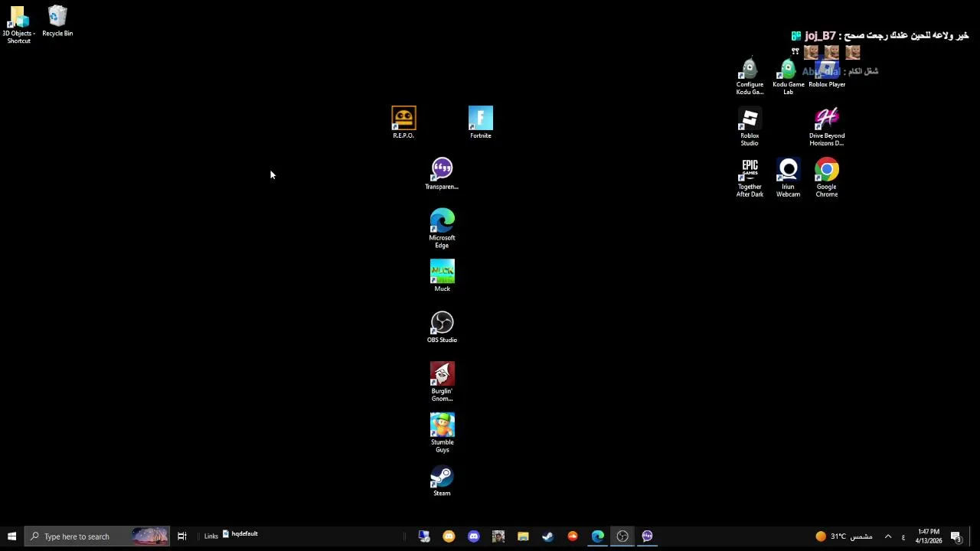Select the Roblox Player desktop shortcut
The width and height of the screenshot is (980, 551).
[827, 73]
